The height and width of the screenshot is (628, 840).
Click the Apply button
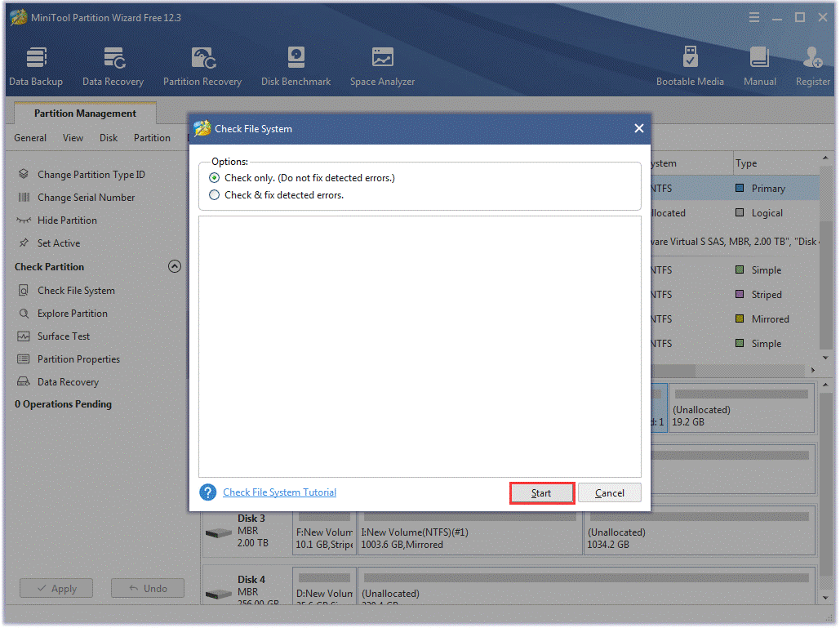click(x=56, y=588)
